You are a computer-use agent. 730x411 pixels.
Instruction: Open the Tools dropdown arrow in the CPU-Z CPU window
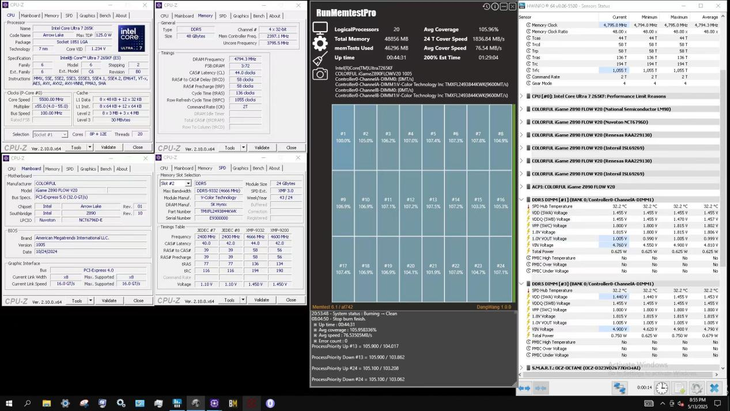point(89,147)
